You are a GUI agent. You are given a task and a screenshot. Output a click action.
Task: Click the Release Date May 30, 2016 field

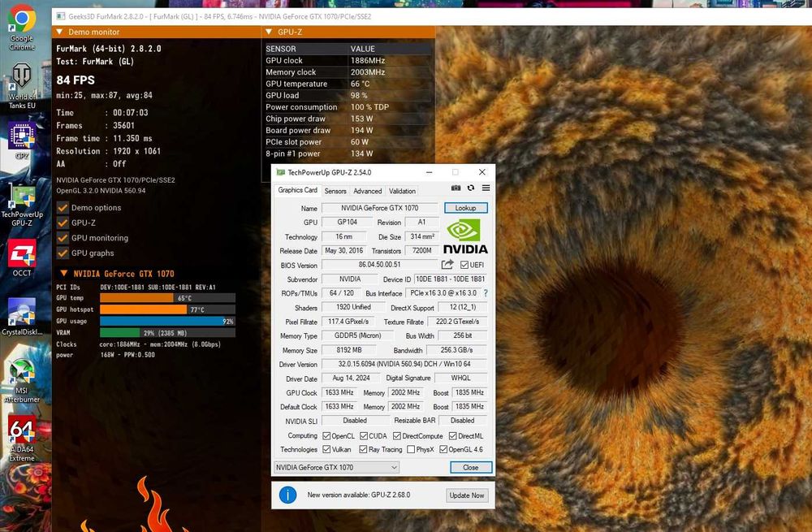pos(343,251)
